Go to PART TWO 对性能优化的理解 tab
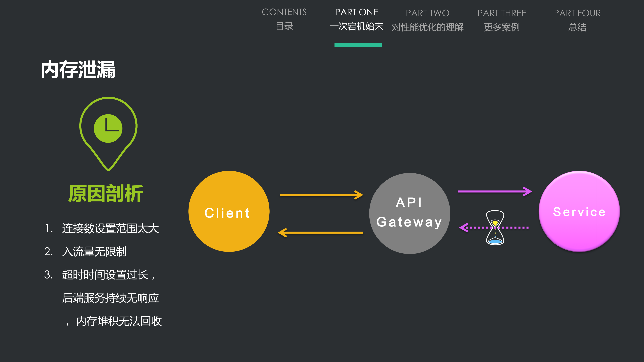 click(427, 20)
